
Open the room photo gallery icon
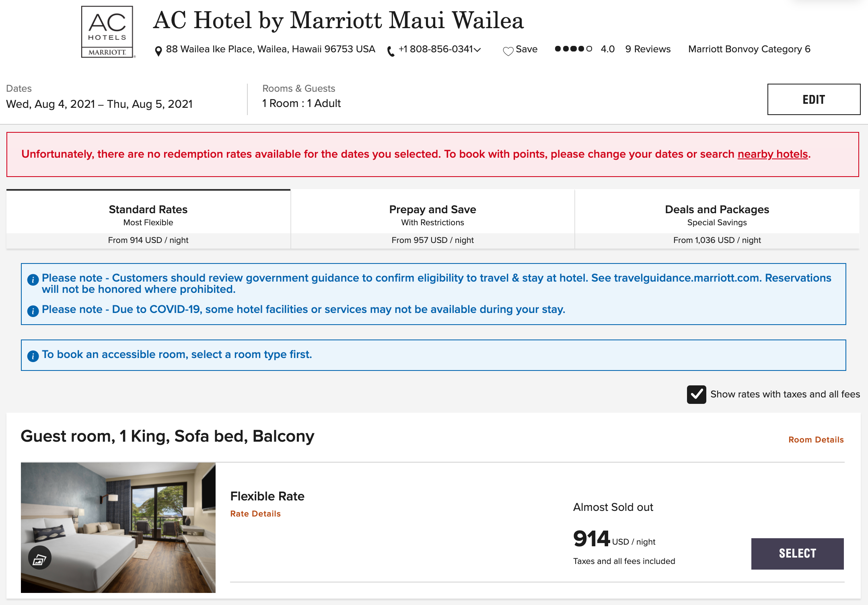(x=39, y=558)
